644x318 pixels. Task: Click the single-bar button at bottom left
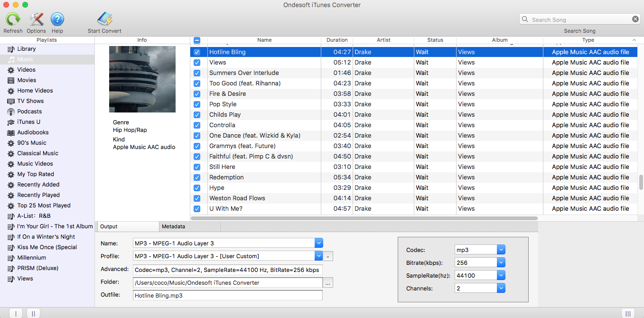(x=16, y=313)
